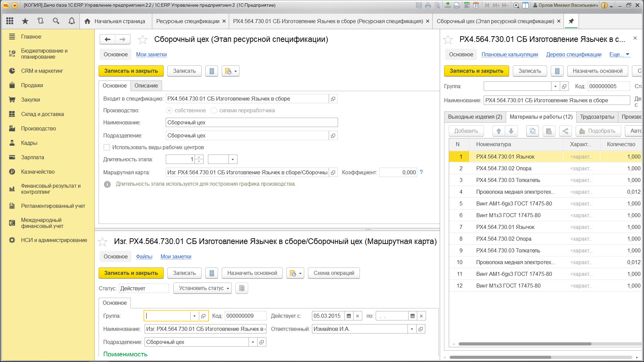The image size is (644, 362).
Task: Switch to the "Трудозатраты" tab
Action: click(x=597, y=117)
